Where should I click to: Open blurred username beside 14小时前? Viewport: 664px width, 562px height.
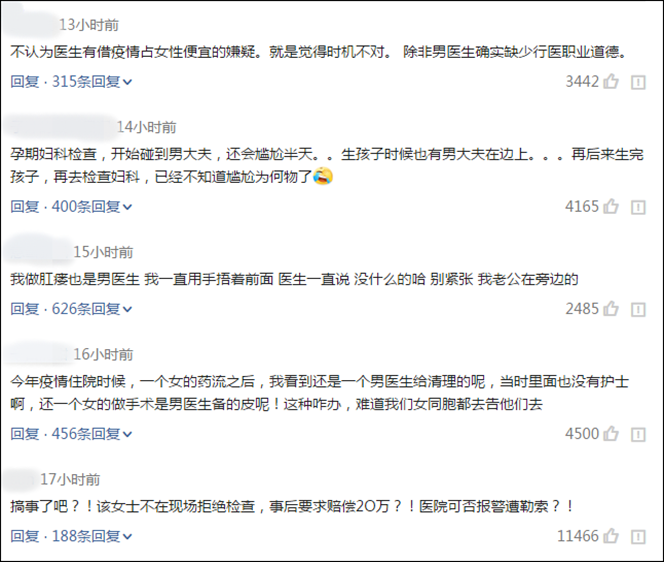pyautogui.click(x=58, y=127)
